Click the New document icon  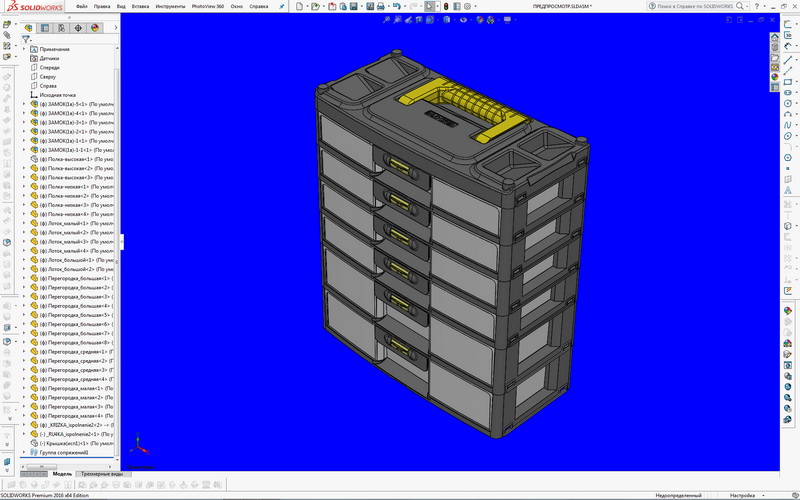299,6
